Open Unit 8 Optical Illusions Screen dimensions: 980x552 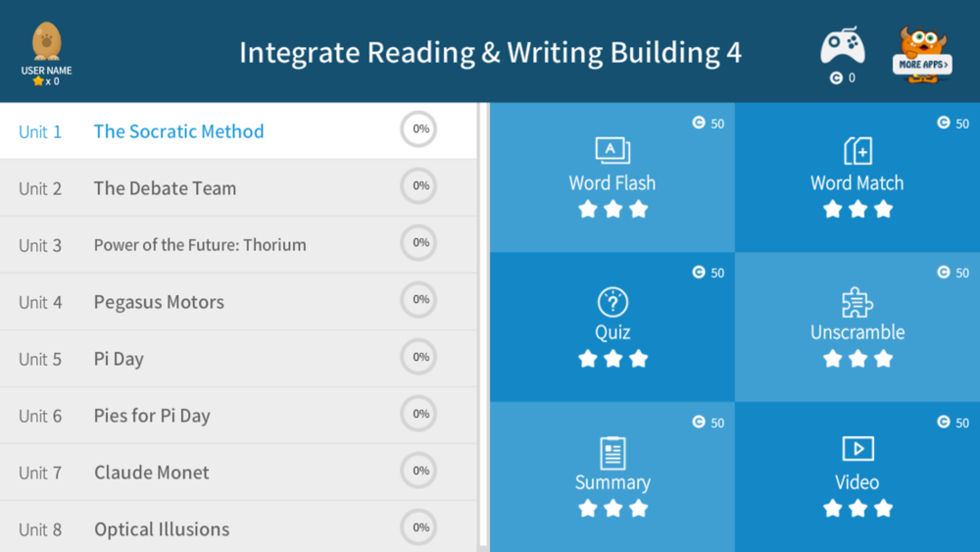238,527
